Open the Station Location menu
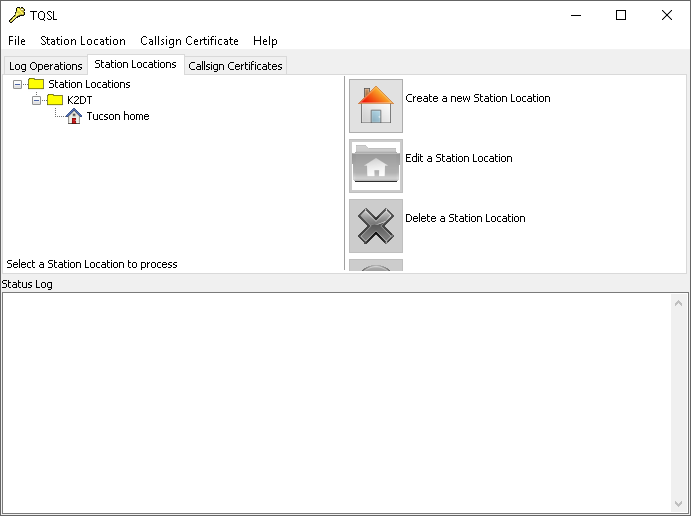The height and width of the screenshot is (516, 691). point(83,41)
